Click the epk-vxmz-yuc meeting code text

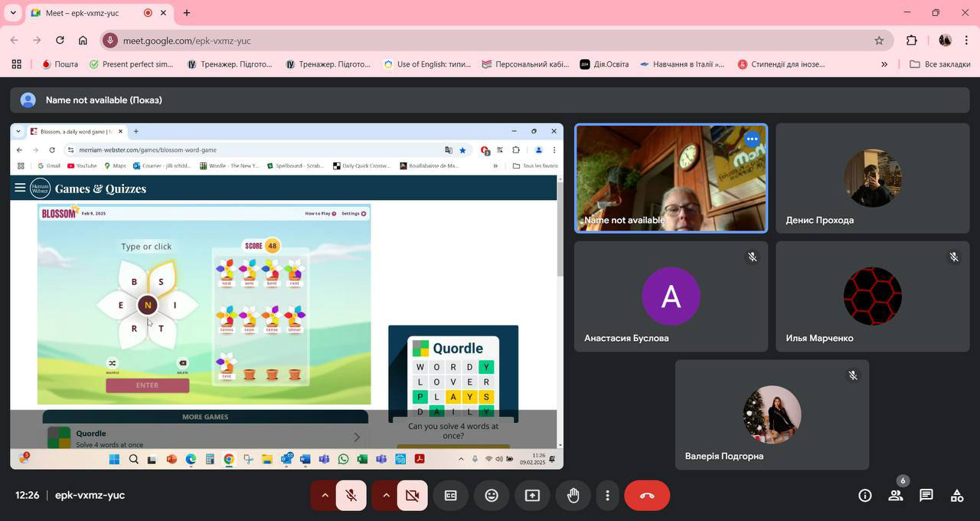90,496
